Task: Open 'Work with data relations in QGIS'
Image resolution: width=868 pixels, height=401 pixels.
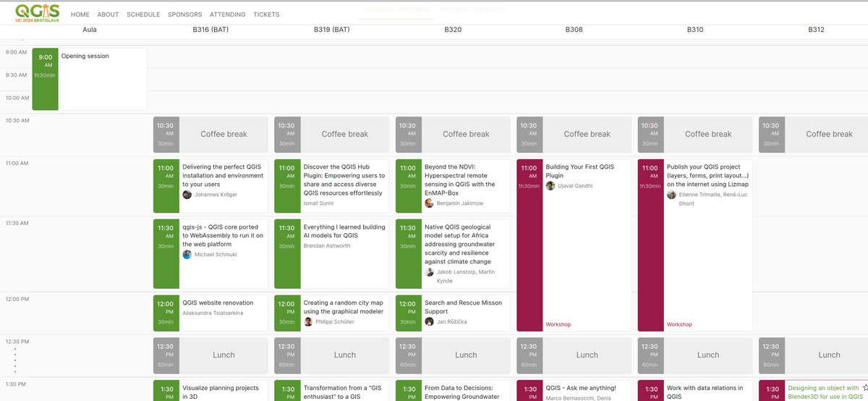Action: [x=695, y=390]
